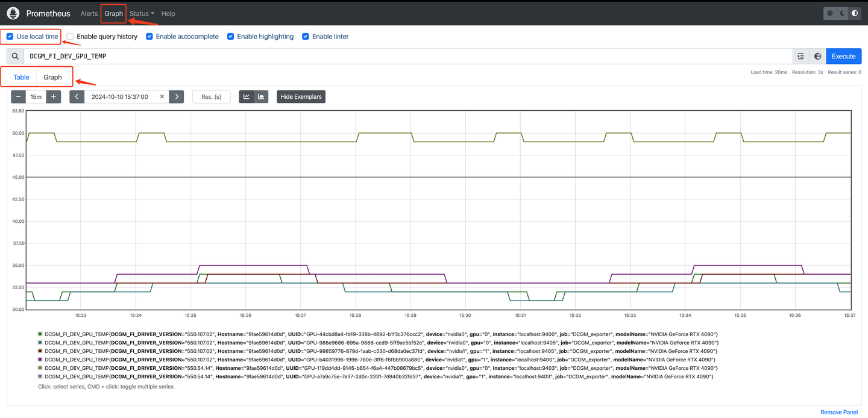Decrease range with minus stepper button
Screen dimensions: 868x418
(18, 96)
